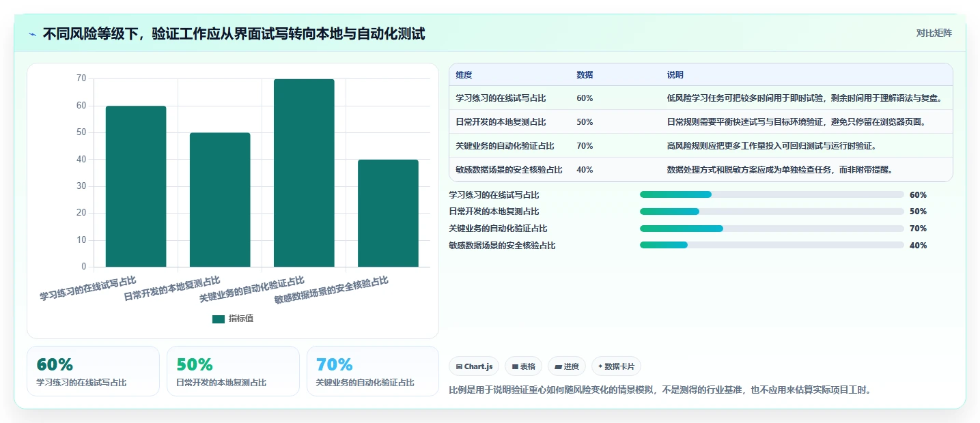Click the 进度 tag chip
Screen dimensions: 980x423
tap(567, 366)
